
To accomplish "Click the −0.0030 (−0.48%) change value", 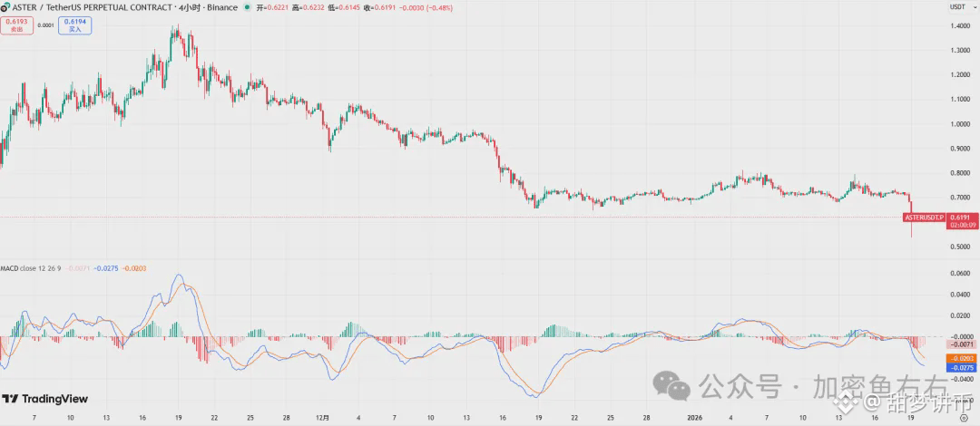I will 425,8.
